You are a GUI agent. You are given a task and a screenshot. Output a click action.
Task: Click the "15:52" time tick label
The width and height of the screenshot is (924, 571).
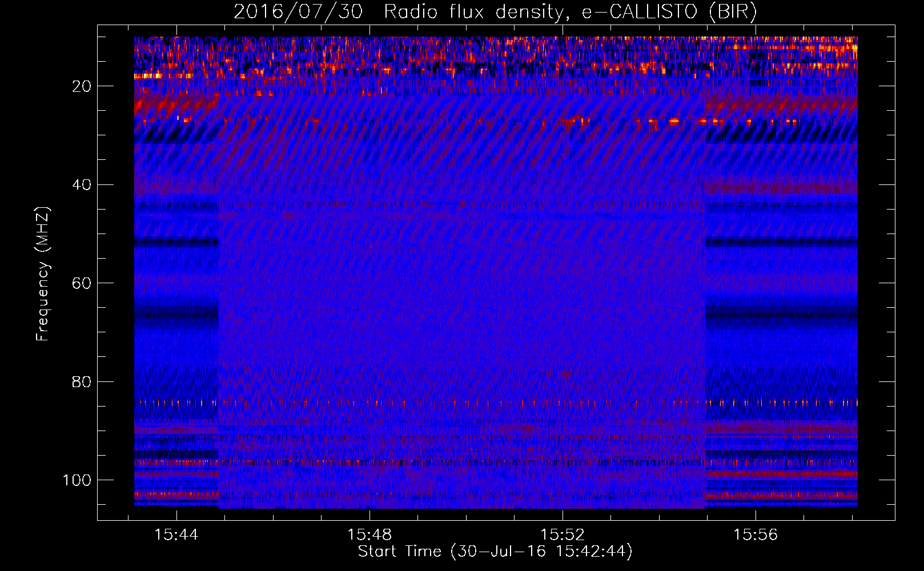tap(563, 534)
